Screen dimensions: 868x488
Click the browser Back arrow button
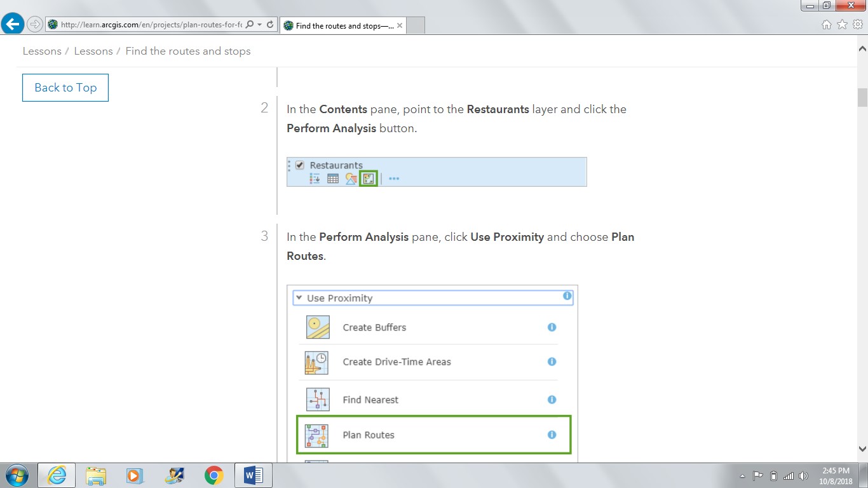point(12,24)
